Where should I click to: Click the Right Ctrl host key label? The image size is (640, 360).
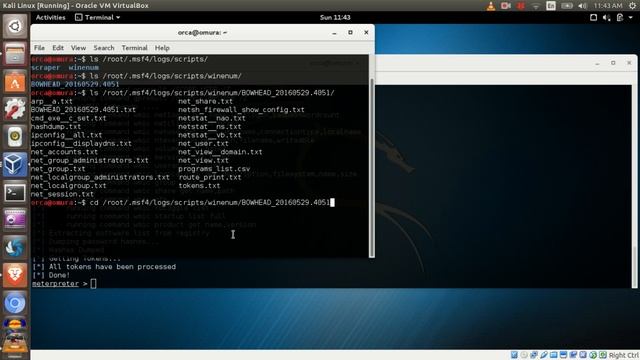(x=623, y=355)
